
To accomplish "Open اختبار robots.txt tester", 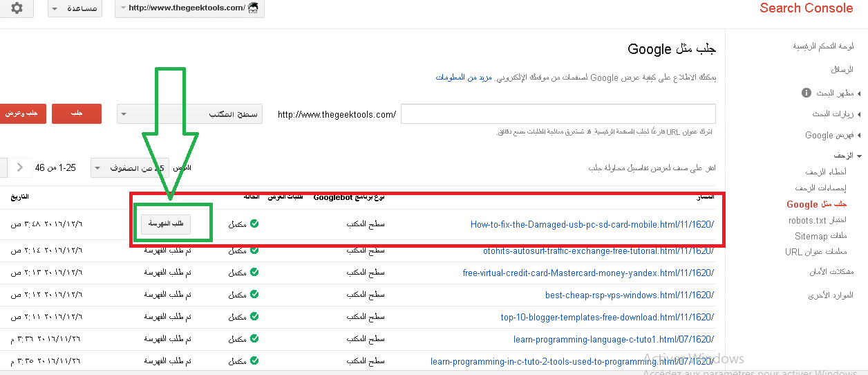I will coord(818,220).
